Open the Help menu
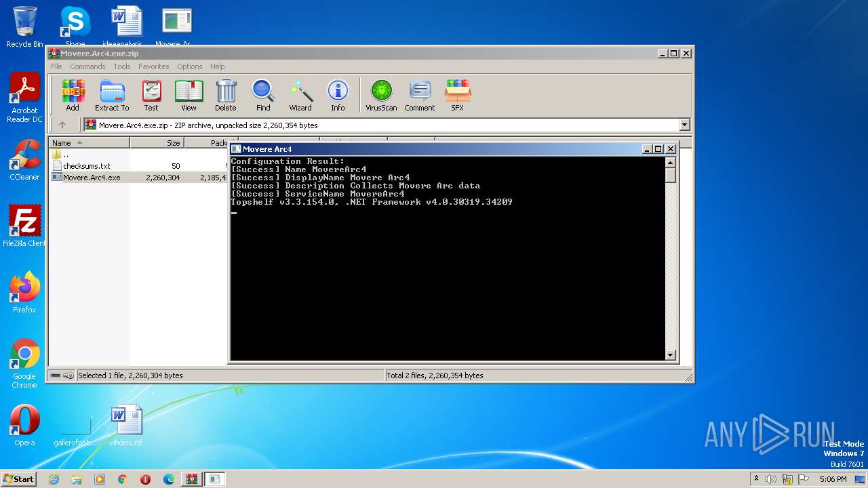The height and width of the screenshot is (488, 868). click(x=217, y=66)
